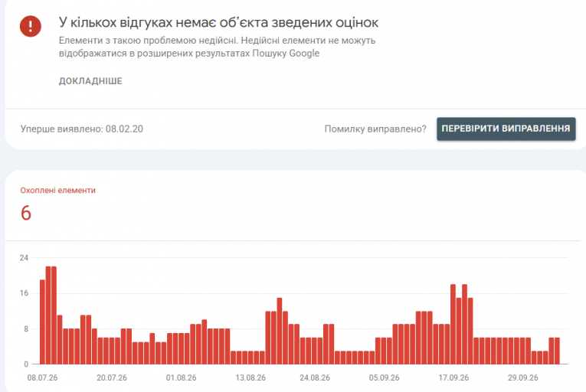Click the 08.07.26 date axis label
The width and height of the screenshot is (586, 392).
tap(42, 377)
